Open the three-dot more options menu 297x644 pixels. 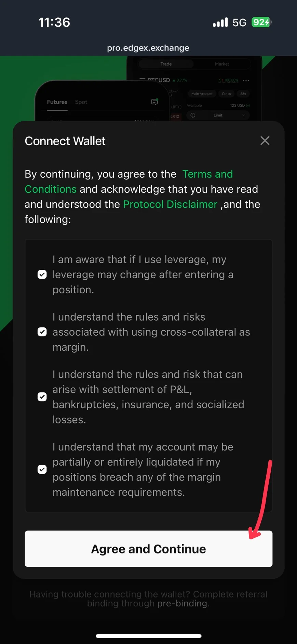click(246, 80)
